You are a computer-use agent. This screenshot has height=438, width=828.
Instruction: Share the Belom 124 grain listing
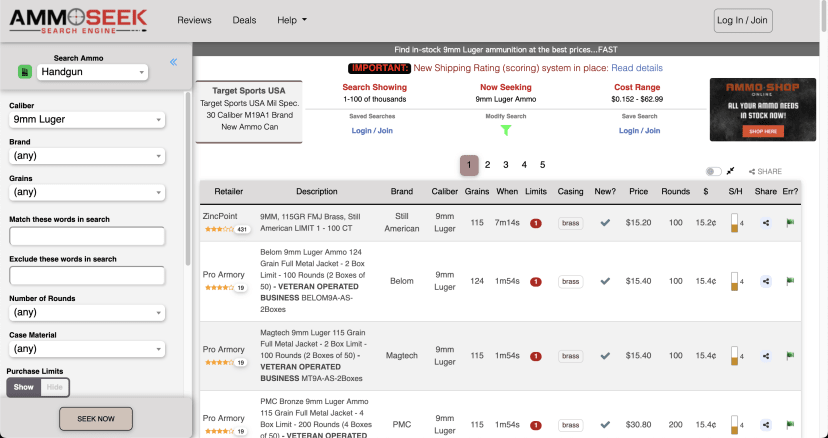pos(766,282)
